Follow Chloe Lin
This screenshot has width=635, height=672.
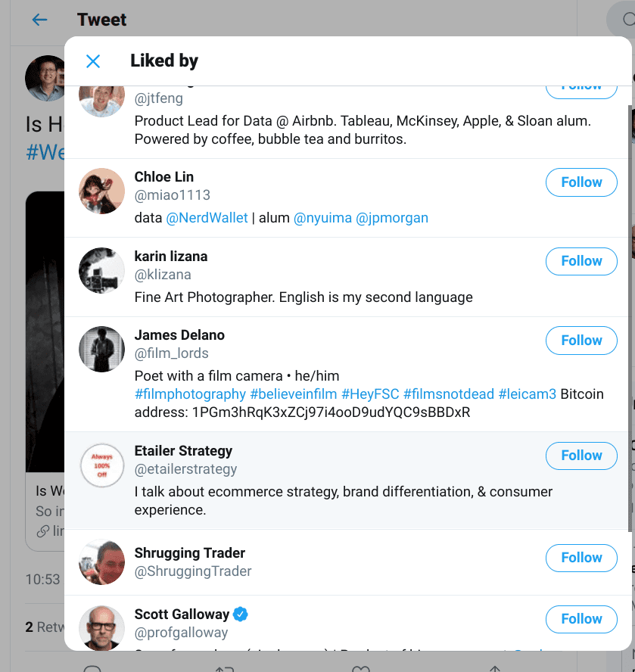coord(581,182)
